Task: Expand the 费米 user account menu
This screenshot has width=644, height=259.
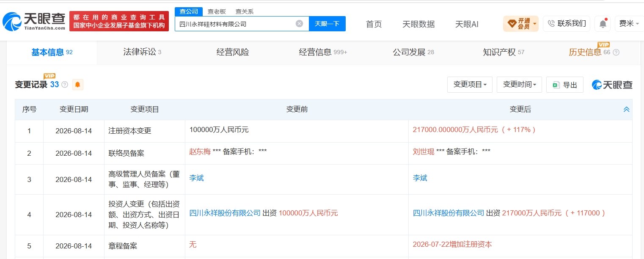Action: coord(629,24)
